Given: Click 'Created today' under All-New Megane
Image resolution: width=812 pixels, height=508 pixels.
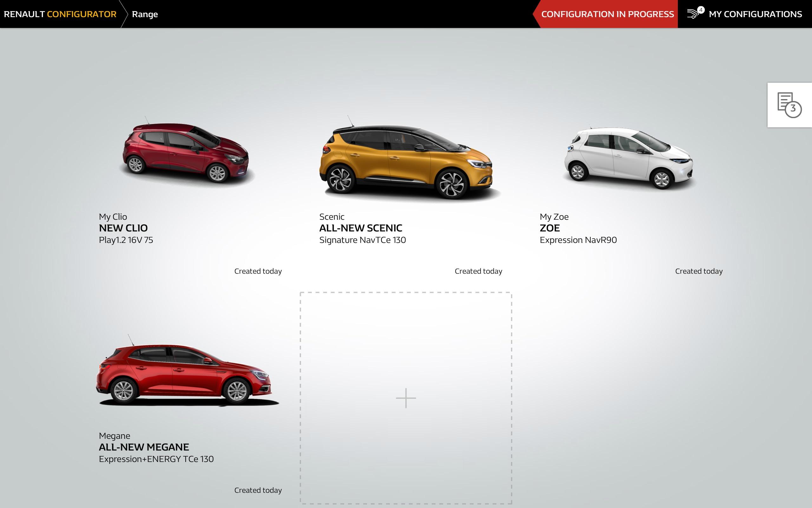Looking at the screenshot, I should pyautogui.click(x=258, y=490).
